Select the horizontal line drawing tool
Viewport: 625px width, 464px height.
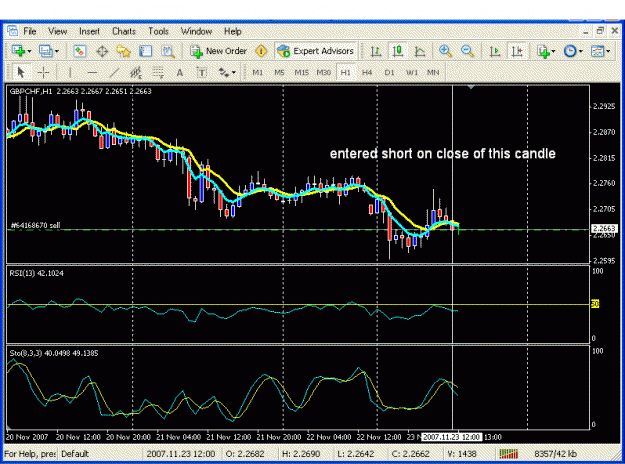point(92,72)
